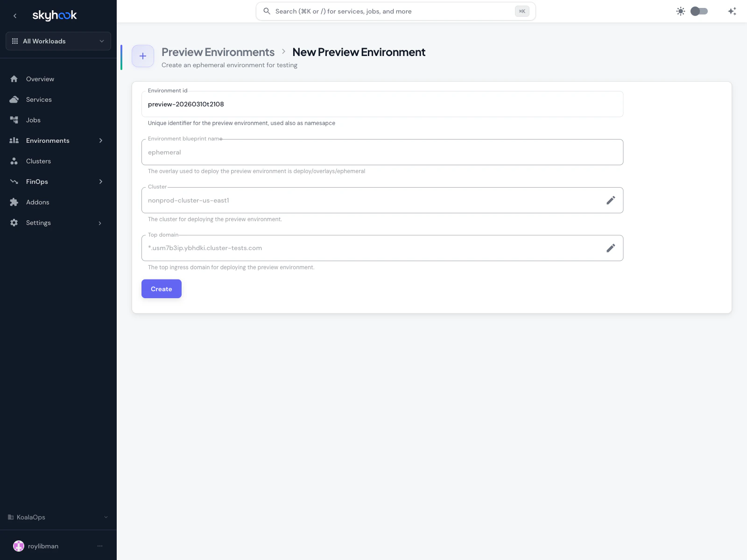Open Settings via the gear icon

(x=14, y=223)
